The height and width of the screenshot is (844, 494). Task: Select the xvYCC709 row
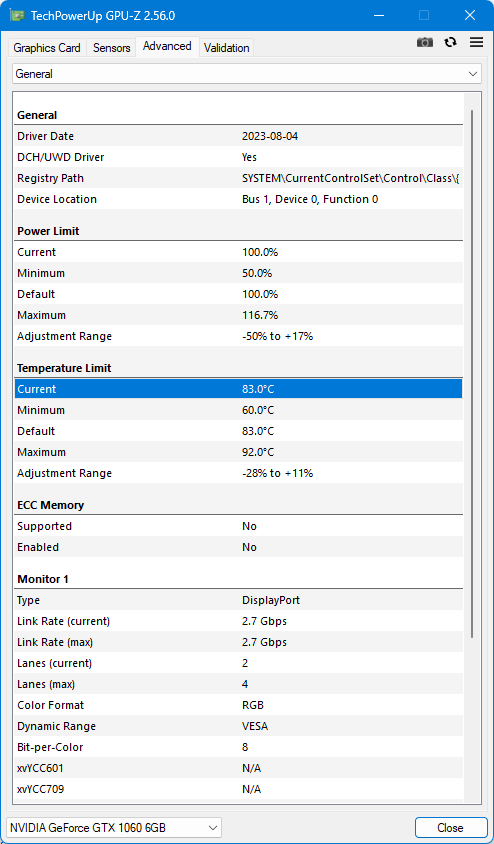point(238,789)
